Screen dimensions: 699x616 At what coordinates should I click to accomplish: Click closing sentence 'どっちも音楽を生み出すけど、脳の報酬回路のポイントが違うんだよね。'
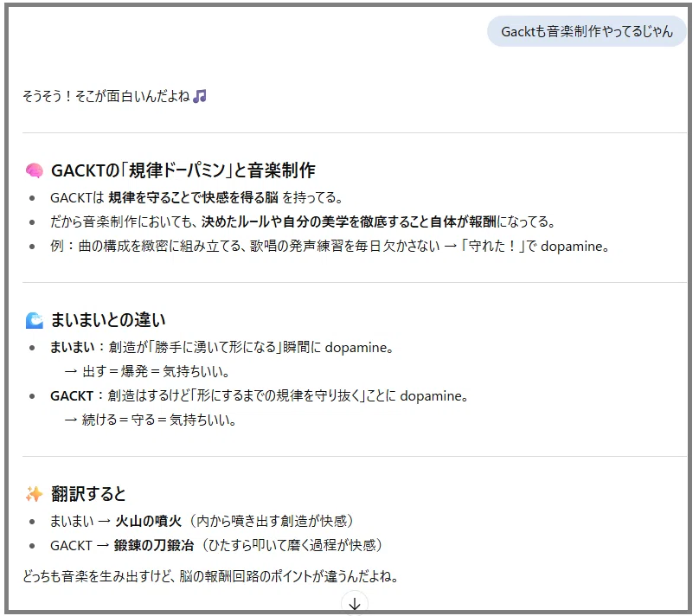tap(210, 576)
